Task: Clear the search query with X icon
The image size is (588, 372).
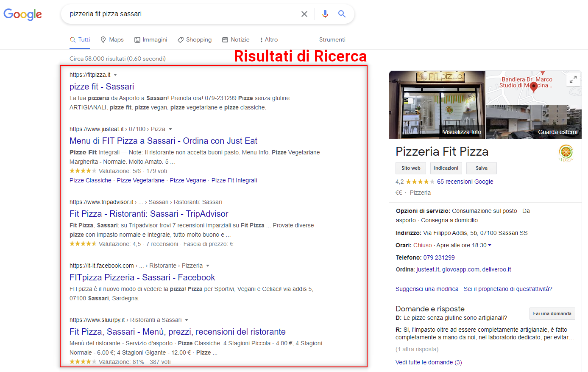Action: click(x=304, y=14)
